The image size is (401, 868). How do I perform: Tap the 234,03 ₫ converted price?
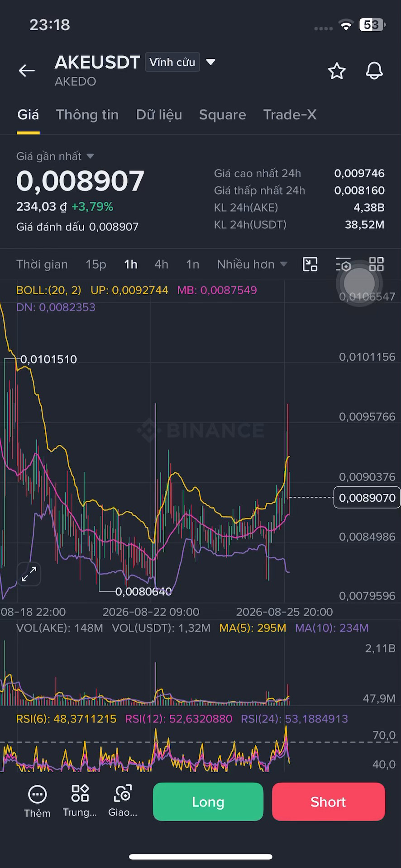point(42,207)
